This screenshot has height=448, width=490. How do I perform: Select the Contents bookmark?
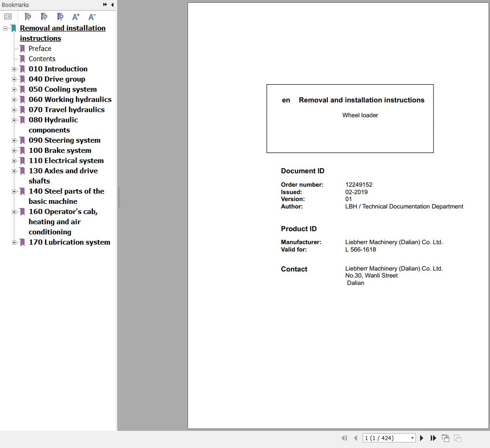click(x=42, y=59)
